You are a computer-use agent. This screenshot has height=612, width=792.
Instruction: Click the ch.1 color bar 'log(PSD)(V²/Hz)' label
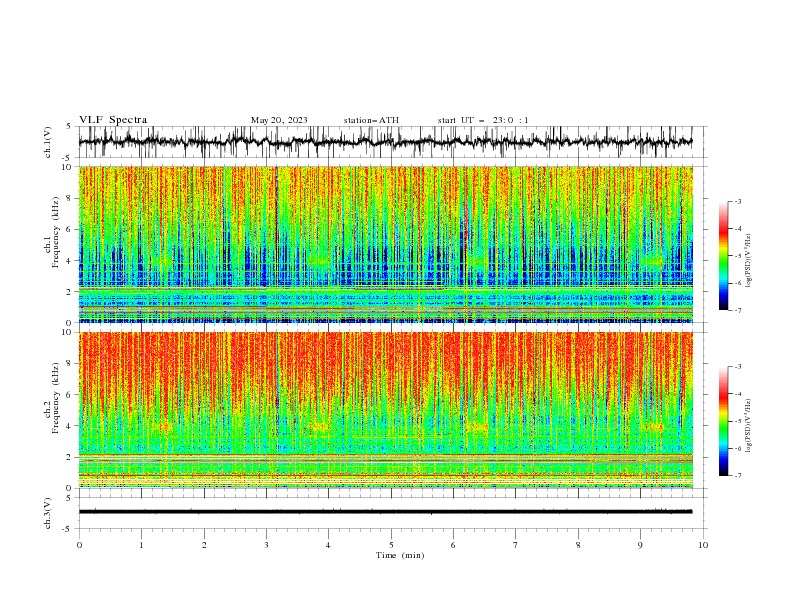pos(748,261)
